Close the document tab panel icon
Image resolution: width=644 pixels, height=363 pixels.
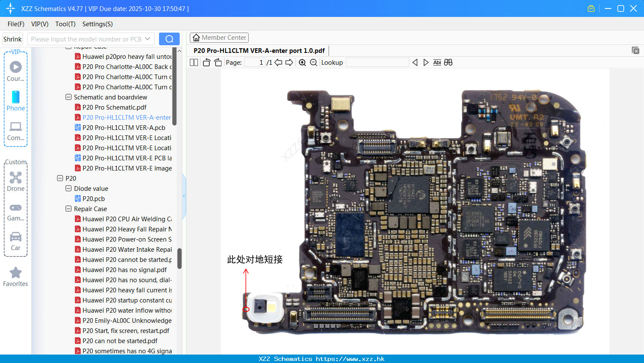tap(635, 50)
